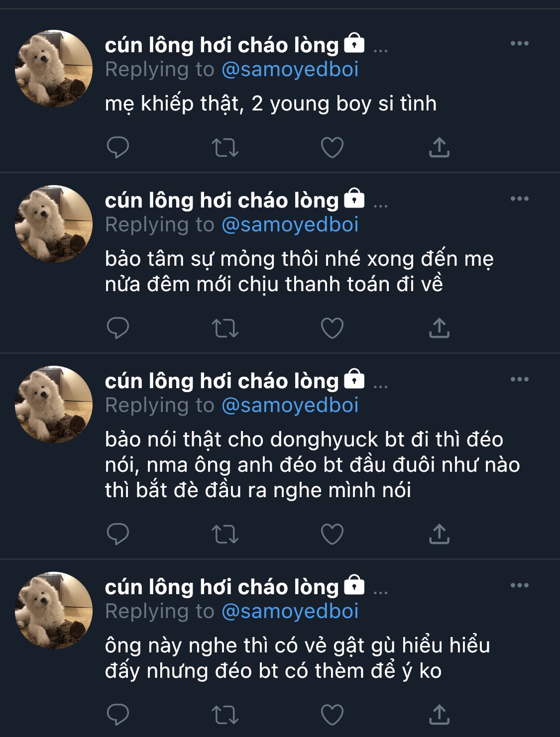560x737 pixels.
Task: Reply to the "2 young boy si tình" tweet
Action: tap(118, 147)
